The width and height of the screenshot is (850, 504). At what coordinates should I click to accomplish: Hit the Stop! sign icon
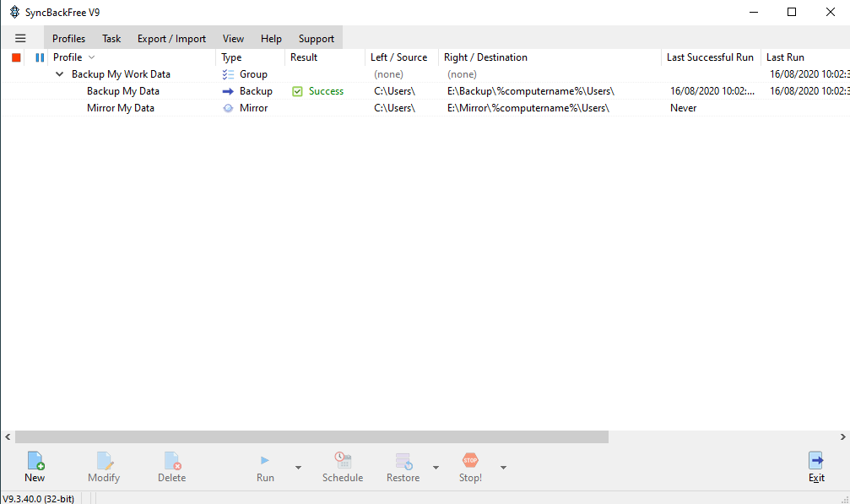click(x=470, y=460)
